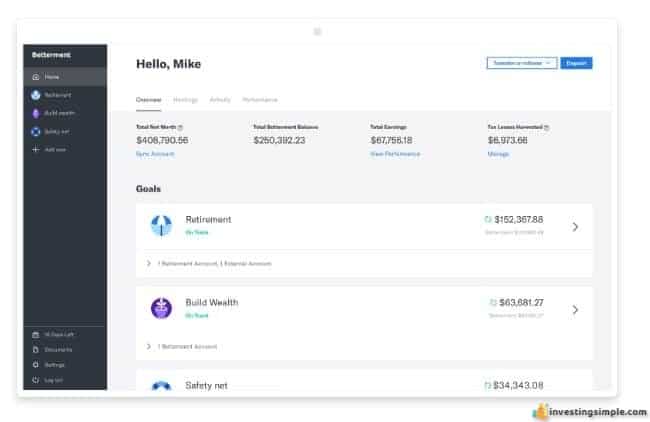Image resolution: width=650 pixels, height=422 pixels.
Task: Click the Retirement balance $152,367.88
Action: (x=519, y=219)
